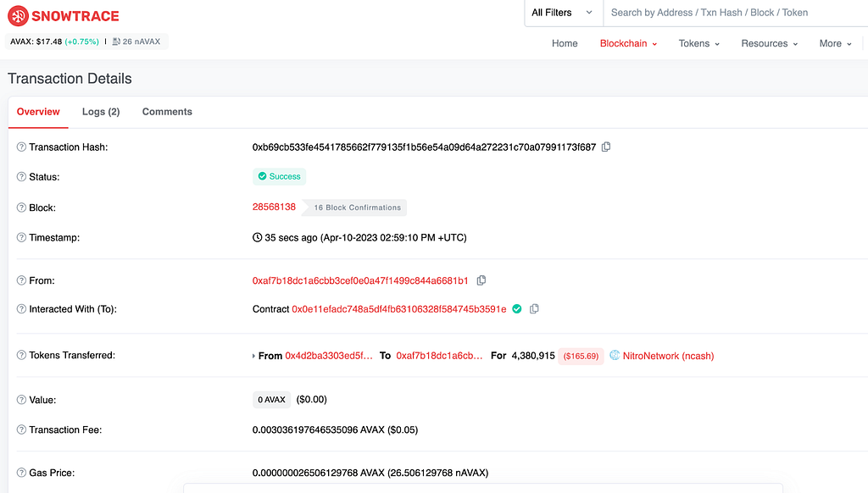Click verified contract green checkmark

(x=517, y=308)
